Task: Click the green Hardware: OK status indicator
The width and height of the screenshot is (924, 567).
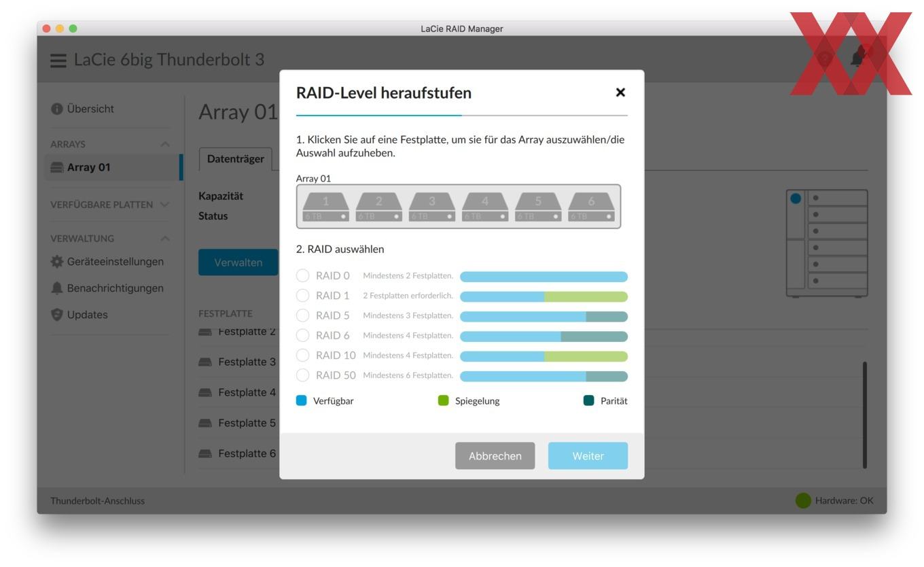Action: (803, 501)
